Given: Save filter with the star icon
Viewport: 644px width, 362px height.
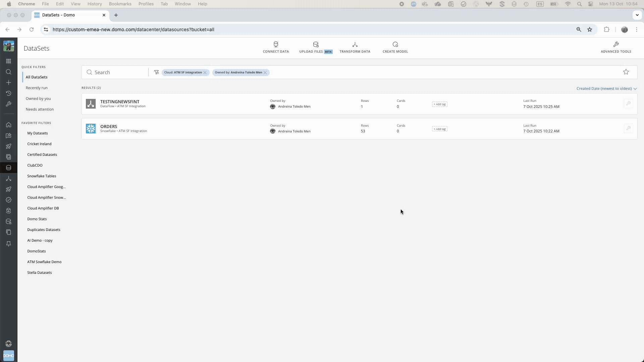Looking at the screenshot, I should click(x=626, y=72).
